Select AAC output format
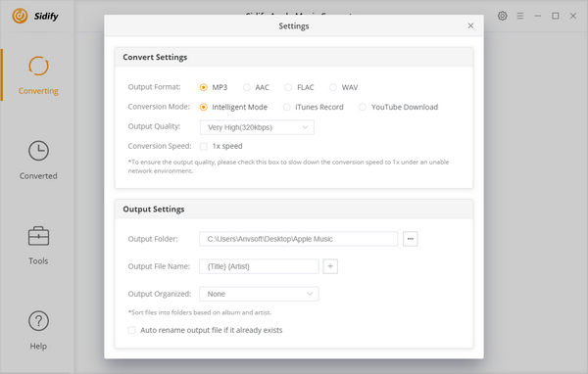 coord(246,87)
